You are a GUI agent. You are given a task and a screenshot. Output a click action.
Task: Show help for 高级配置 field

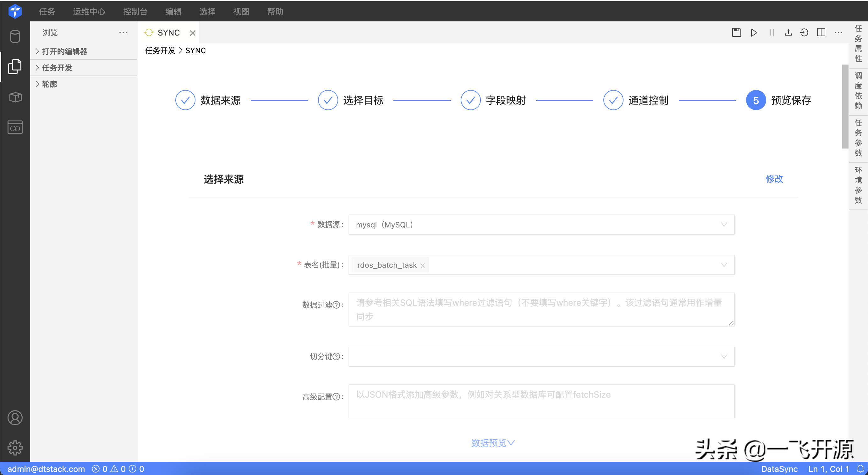336,397
